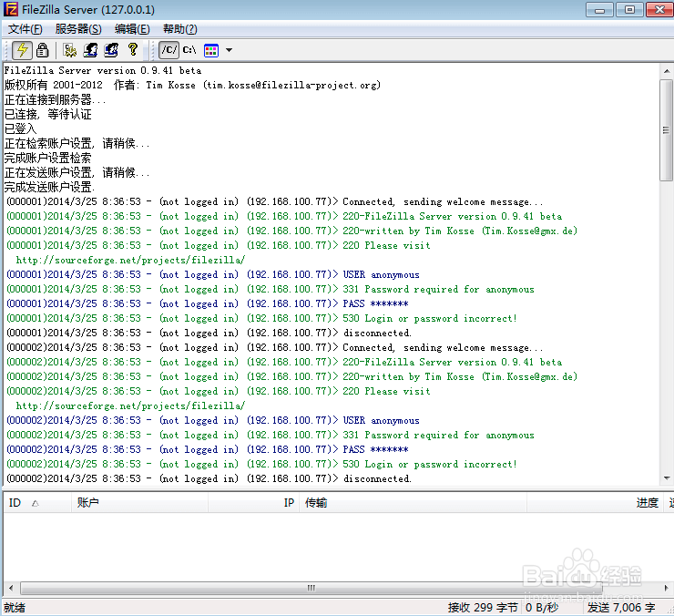
Task: Minimize the FileZilla Server window
Action: (599, 9)
